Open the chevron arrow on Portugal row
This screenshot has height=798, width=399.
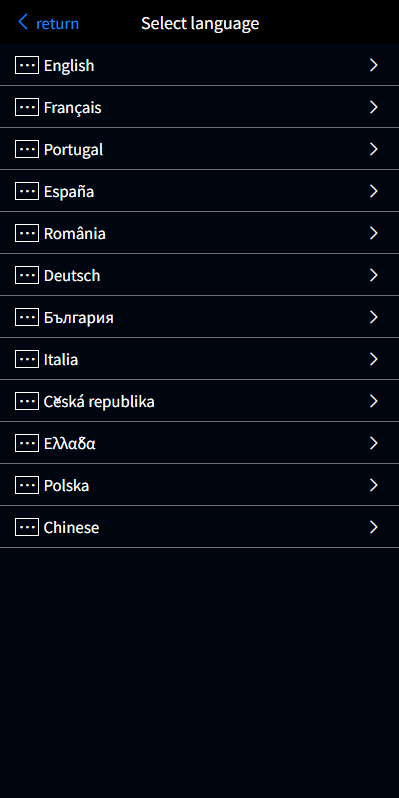point(374,149)
